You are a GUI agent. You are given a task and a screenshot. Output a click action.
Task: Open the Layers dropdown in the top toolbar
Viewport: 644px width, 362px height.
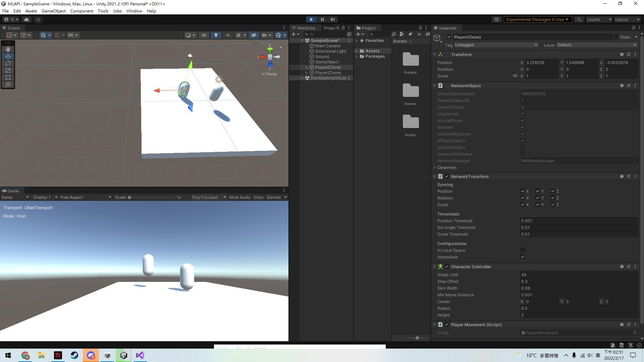click(x=599, y=19)
